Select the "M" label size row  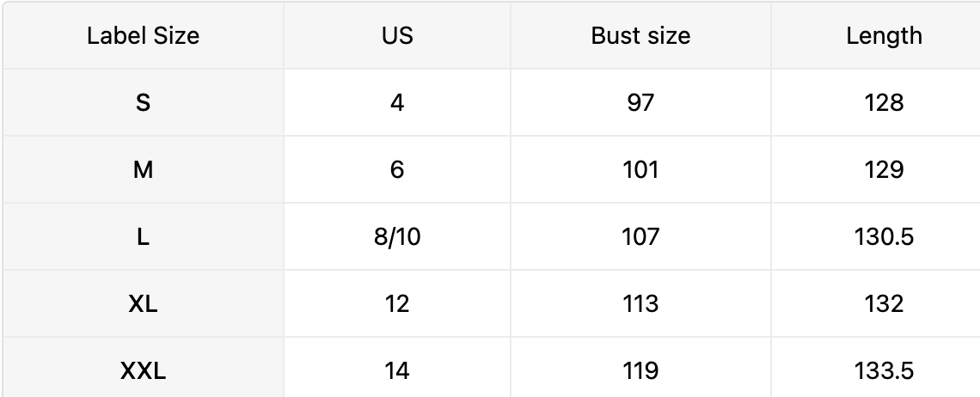[x=143, y=170]
